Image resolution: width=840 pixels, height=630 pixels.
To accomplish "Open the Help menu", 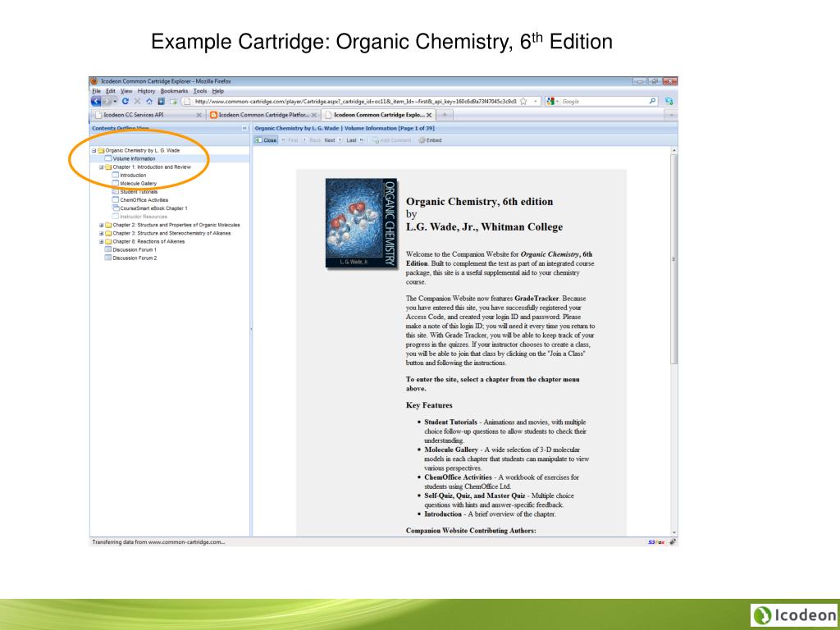I will (217, 91).
